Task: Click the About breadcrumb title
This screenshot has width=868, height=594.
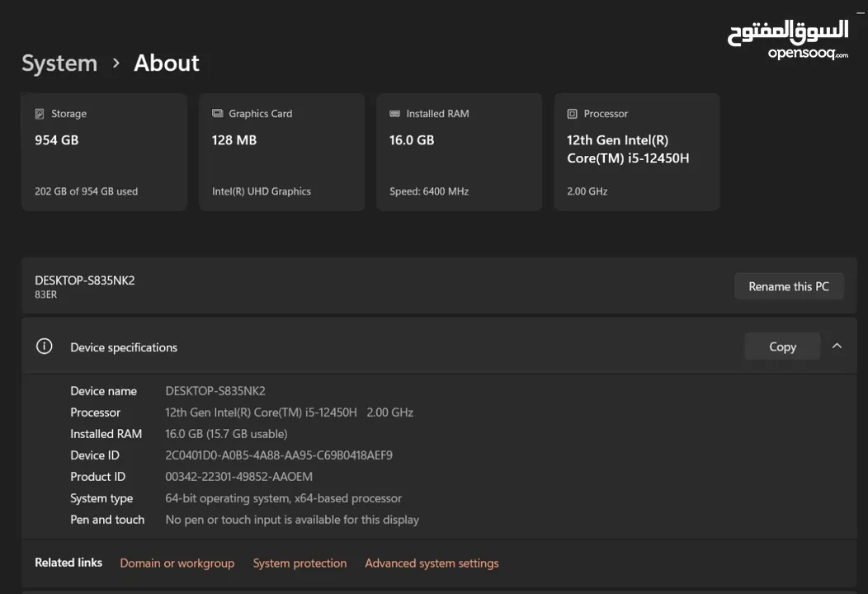Action: pyautogui.click(x=167, y=63)
